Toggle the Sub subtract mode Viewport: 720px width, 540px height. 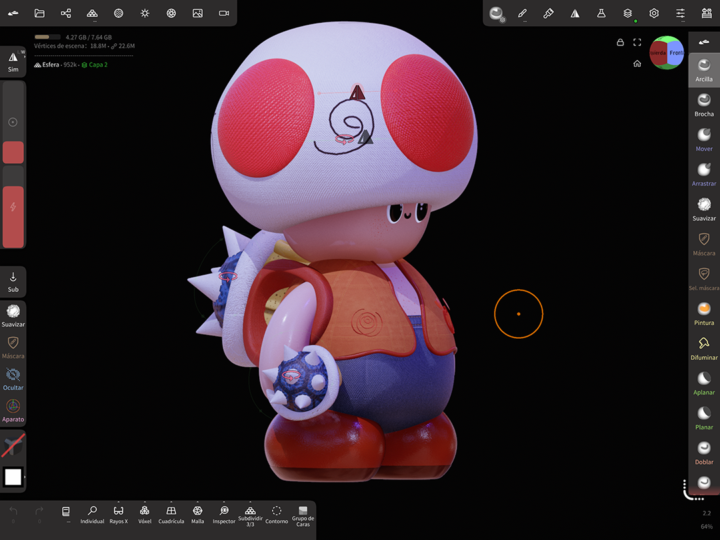(13, 281)
